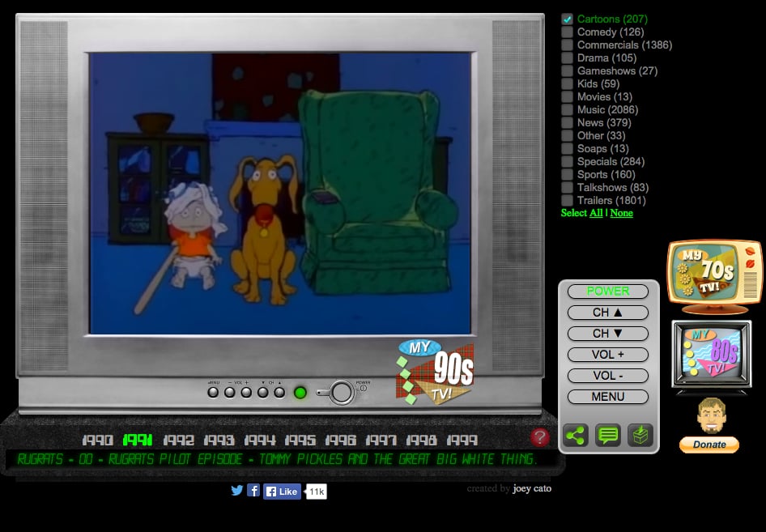Image resolution: width=766 pixels, height=532 pixels.
Task: Select the highlighted year 1991
Action: pyautogui.click(x=138, y=440)
